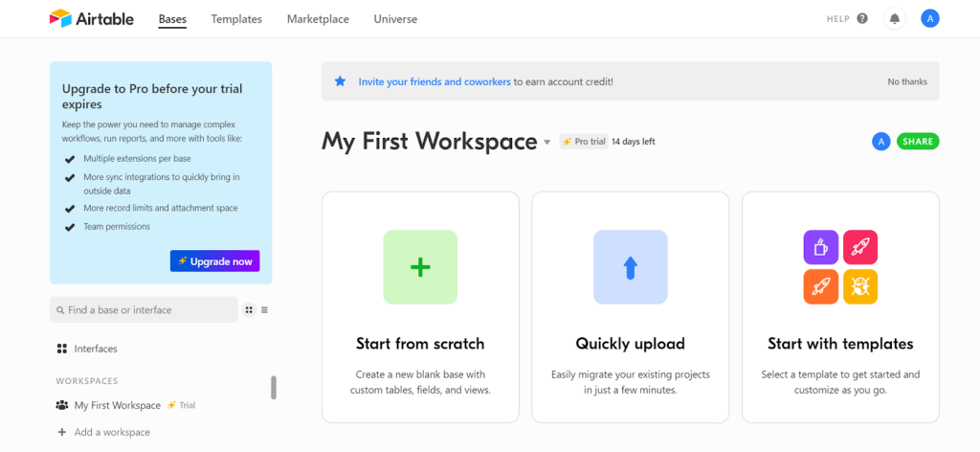Click the Interfaces grid icon in sidebar
Image resolution: width=980 pixels, height=452 pixels.
coord(62,349)
